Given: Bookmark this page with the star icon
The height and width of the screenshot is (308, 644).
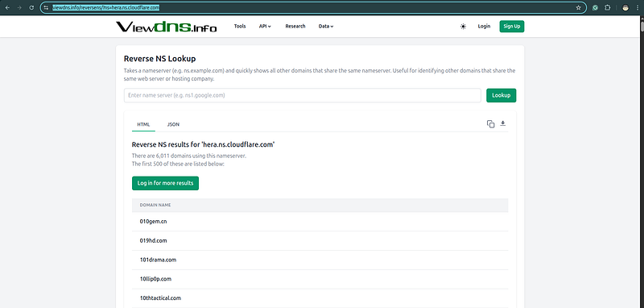Looking at the screenshot, I should click(x=578, y=7).
